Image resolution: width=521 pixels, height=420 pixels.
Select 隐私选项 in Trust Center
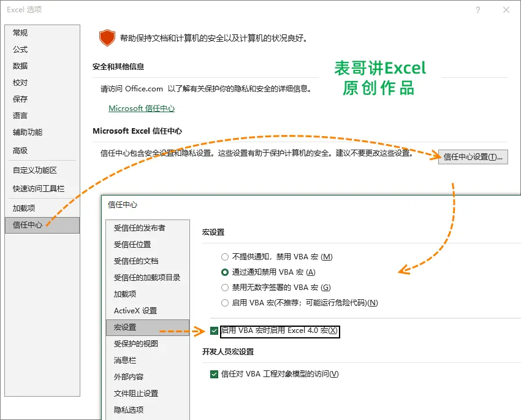pyautogui.click(x=148, y=410)
